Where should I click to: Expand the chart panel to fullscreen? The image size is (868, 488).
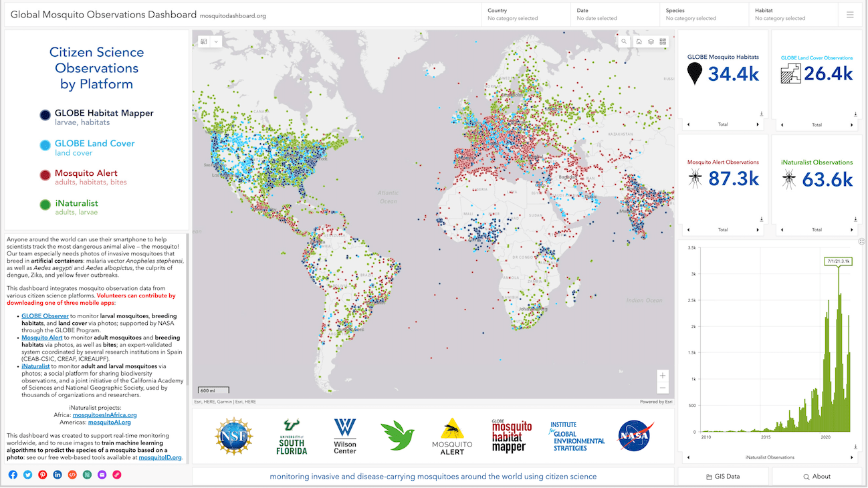coord(861,241)
